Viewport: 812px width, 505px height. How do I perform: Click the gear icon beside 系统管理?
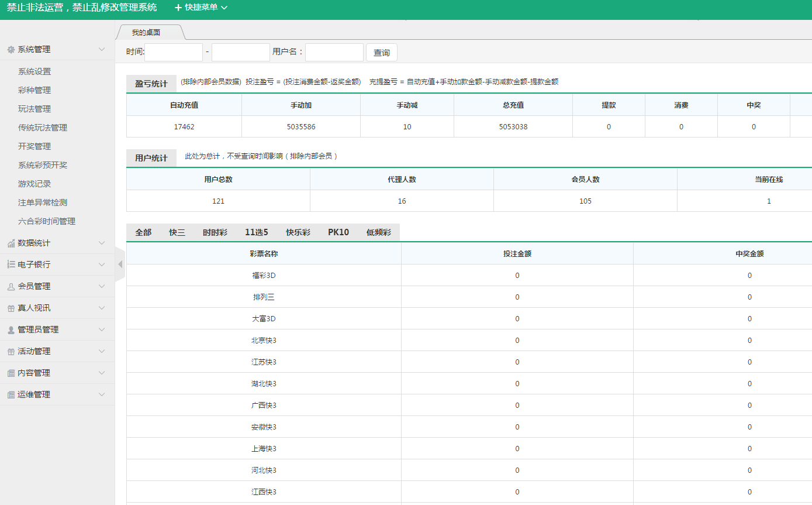coord(11,50)
